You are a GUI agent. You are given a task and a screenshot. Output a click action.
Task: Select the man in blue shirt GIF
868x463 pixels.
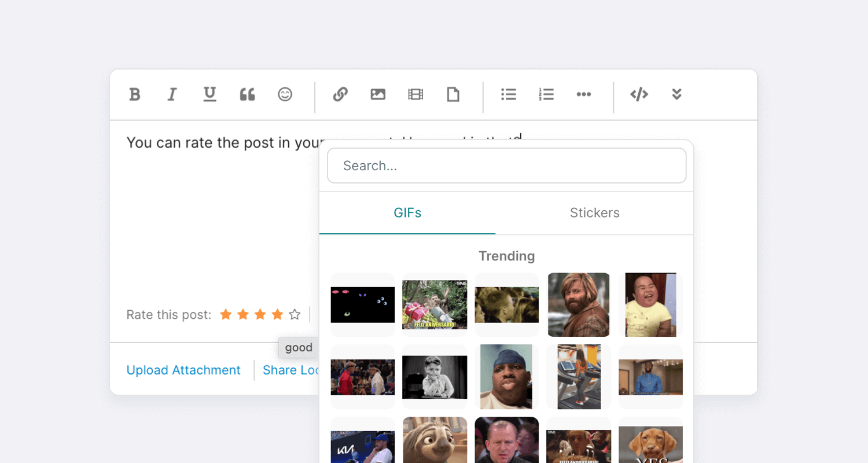(651, 377)
